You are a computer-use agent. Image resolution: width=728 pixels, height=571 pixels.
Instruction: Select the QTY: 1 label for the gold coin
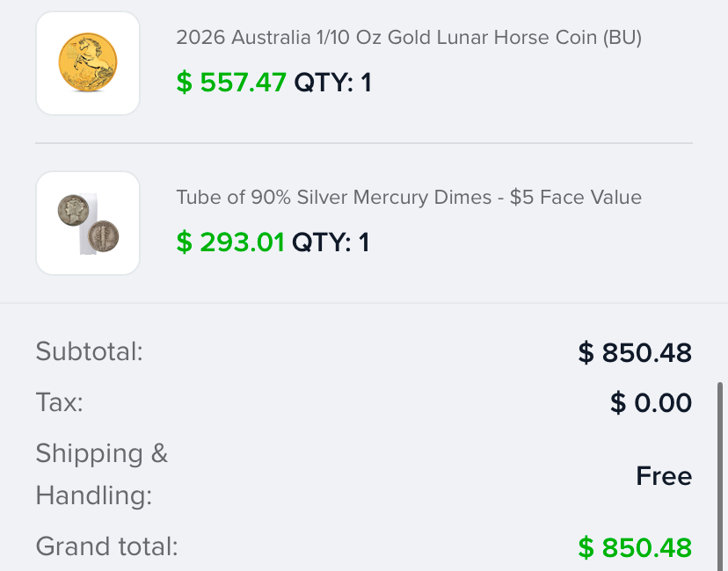332,83
